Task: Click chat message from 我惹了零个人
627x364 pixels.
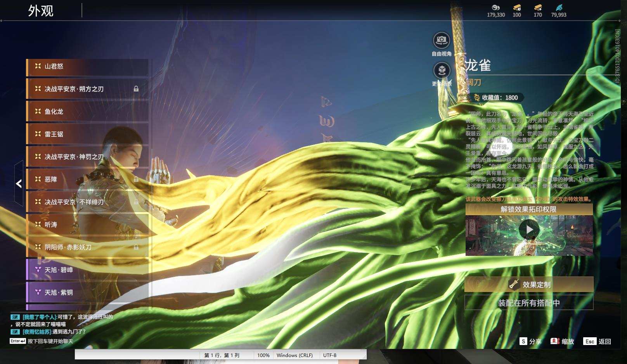Action: click(62, 320)
